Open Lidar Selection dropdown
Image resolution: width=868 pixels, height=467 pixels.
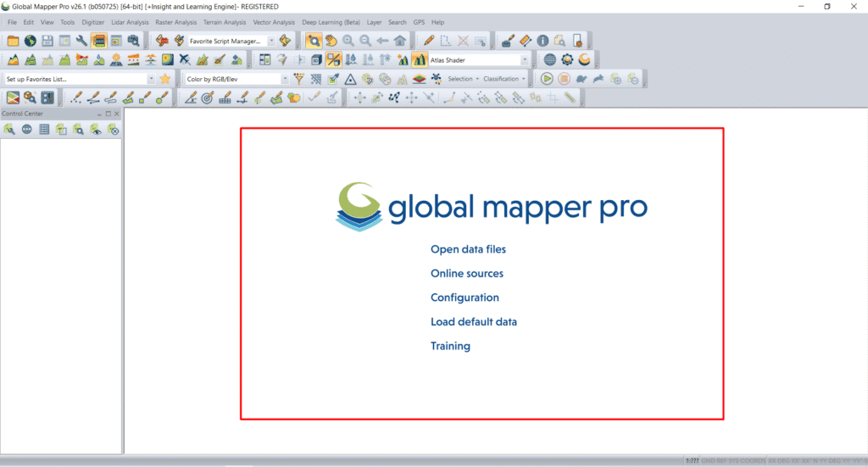click(463, 79)
